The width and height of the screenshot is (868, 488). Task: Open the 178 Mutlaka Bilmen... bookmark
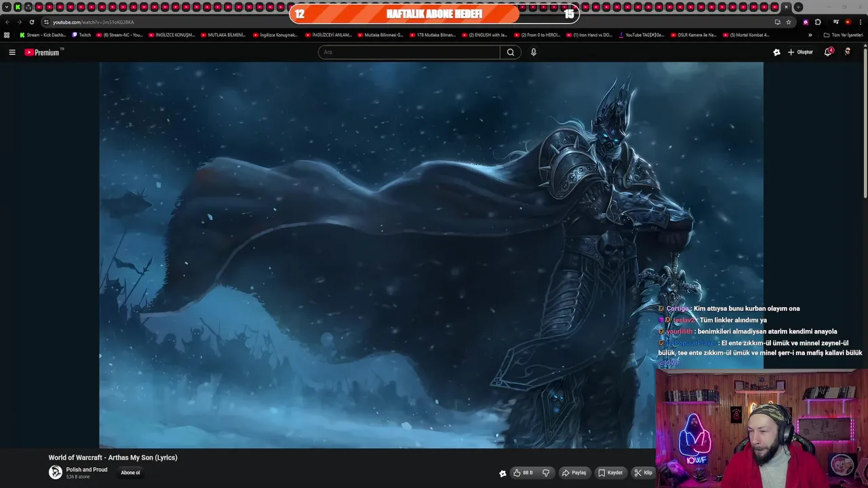[x=432, y=35]
